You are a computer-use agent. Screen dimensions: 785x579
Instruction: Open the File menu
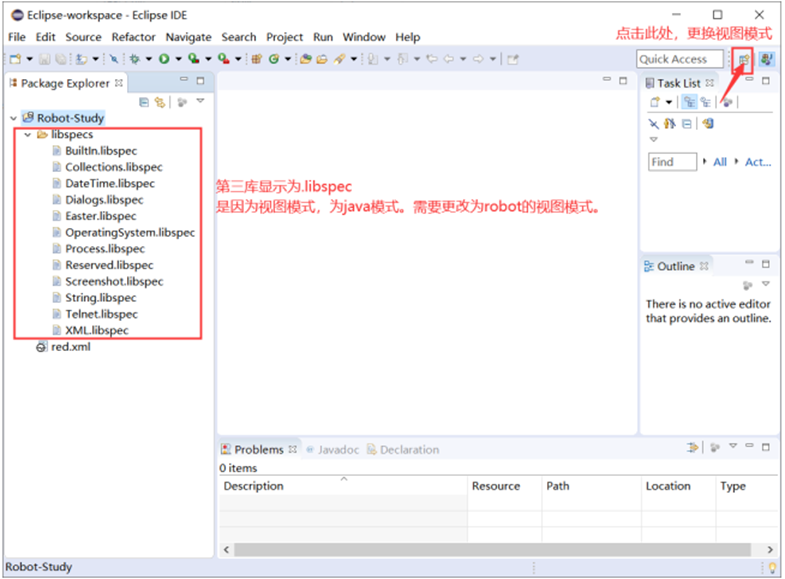tap(17, 37)
